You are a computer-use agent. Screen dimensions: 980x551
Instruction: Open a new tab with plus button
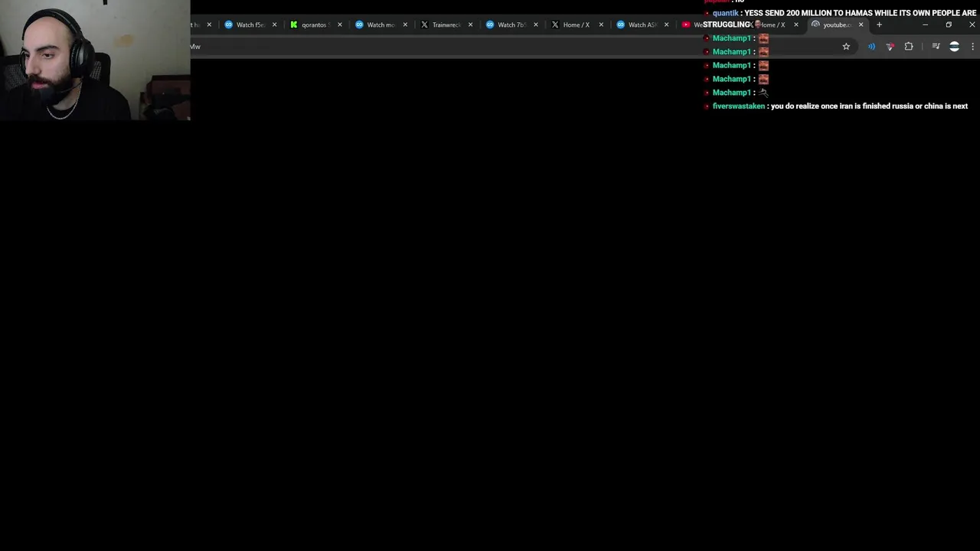coord(879,24)
